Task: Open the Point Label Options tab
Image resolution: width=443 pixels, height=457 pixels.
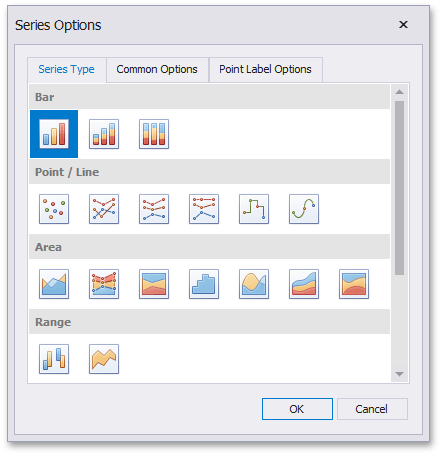Action: pyautogui.click(x=265, y=69)
